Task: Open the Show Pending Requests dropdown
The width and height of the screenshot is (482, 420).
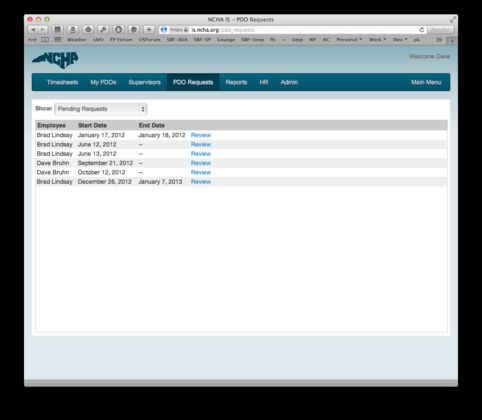Action: [x=101, y=109]
